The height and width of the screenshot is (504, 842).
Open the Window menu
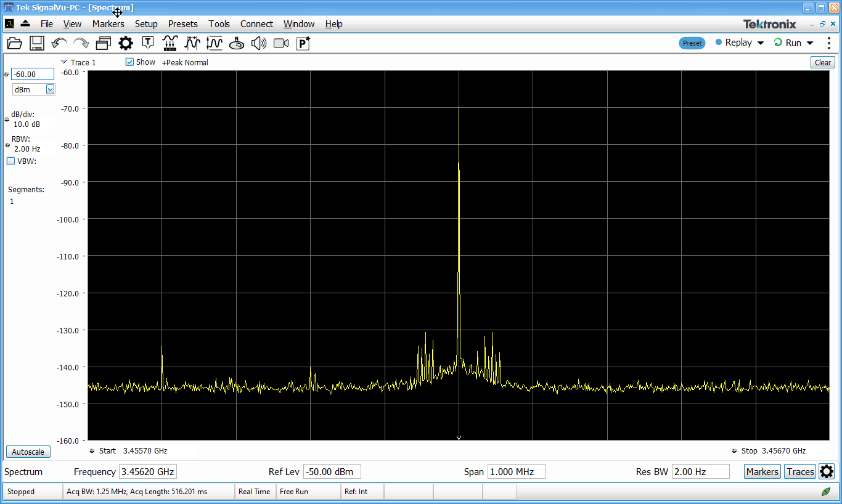299,23
